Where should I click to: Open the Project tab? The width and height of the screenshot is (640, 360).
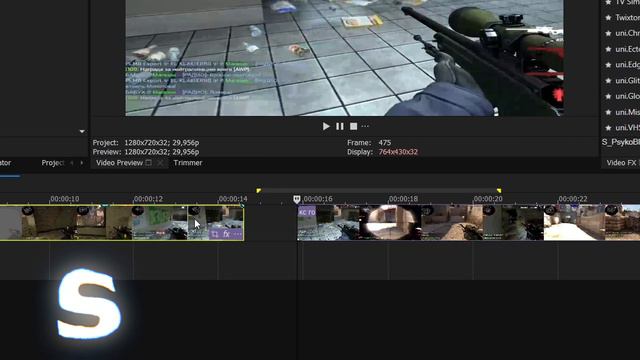pyautogui.click(x=53, y=162)
